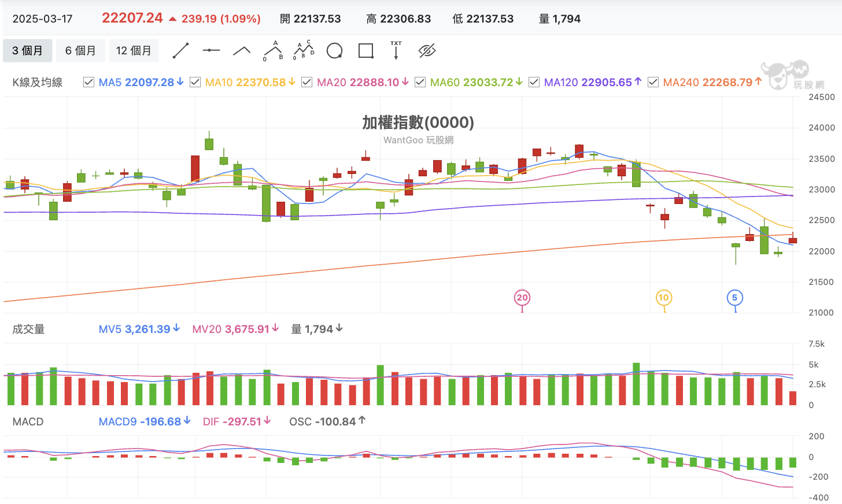
Task: Click the MA20 22888.10 value label
Action: (x=363, y=82)
